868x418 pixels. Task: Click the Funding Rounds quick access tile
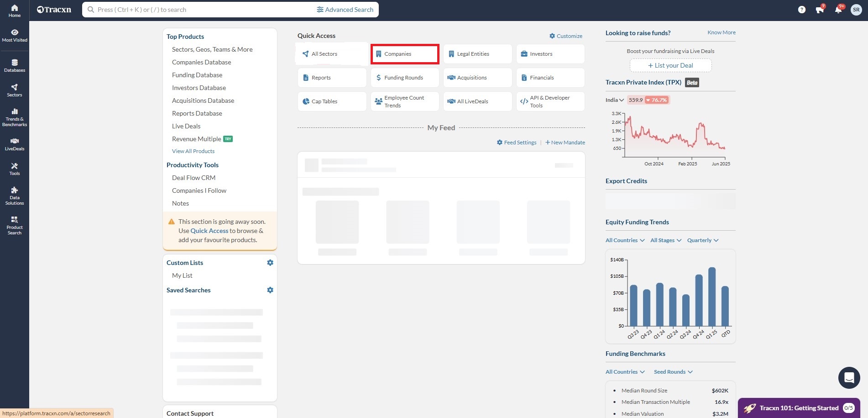[404, 78]
